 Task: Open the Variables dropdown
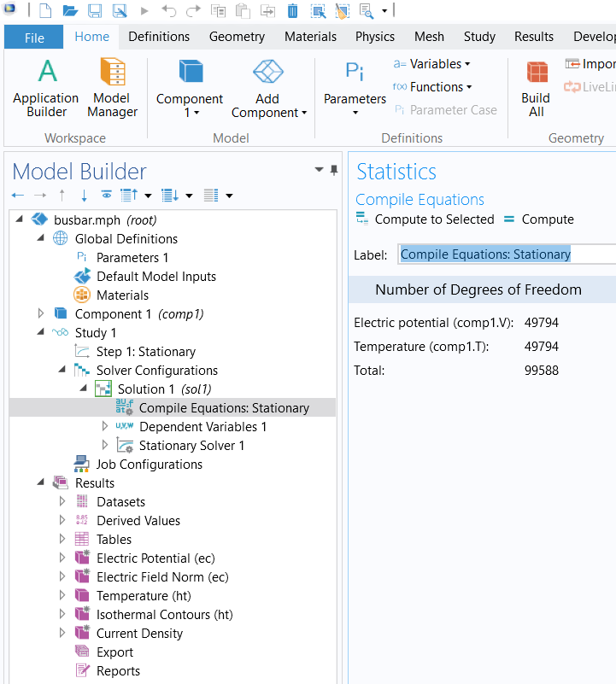pyautogui.click(x=431, y=64)
